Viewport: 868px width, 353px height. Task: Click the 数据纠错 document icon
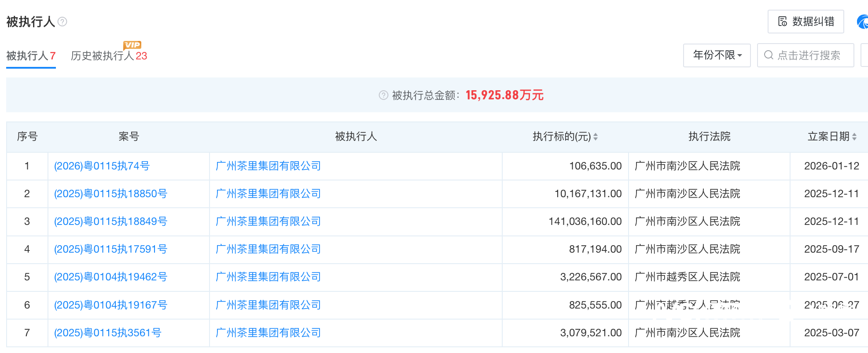coord(783,22)
